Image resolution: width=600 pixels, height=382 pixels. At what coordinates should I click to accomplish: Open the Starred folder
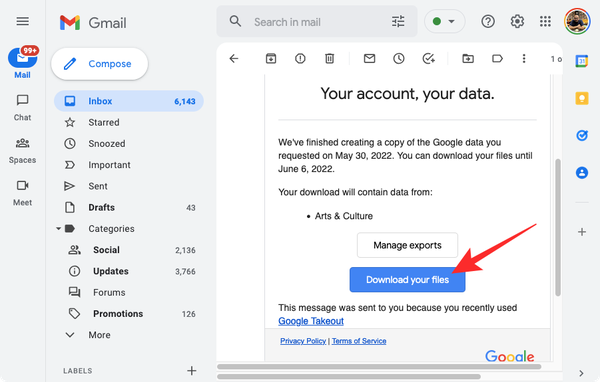click(129, 122)
